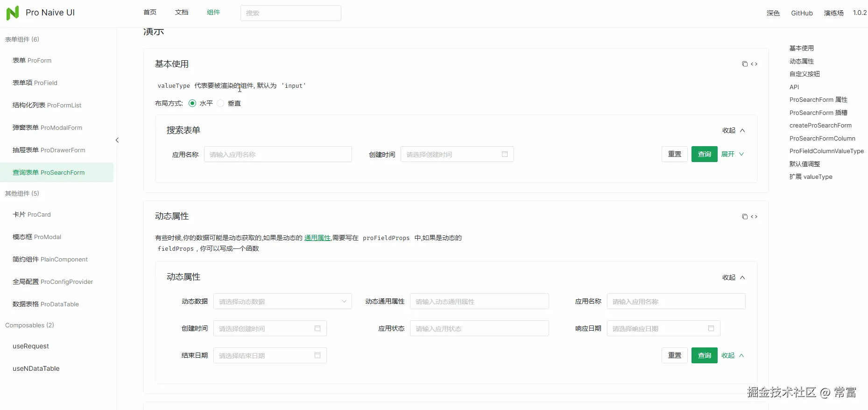This screenshot has width=868, height=410.
Task: Jump to 动态属性 anchor
Action: coord(802,61)
